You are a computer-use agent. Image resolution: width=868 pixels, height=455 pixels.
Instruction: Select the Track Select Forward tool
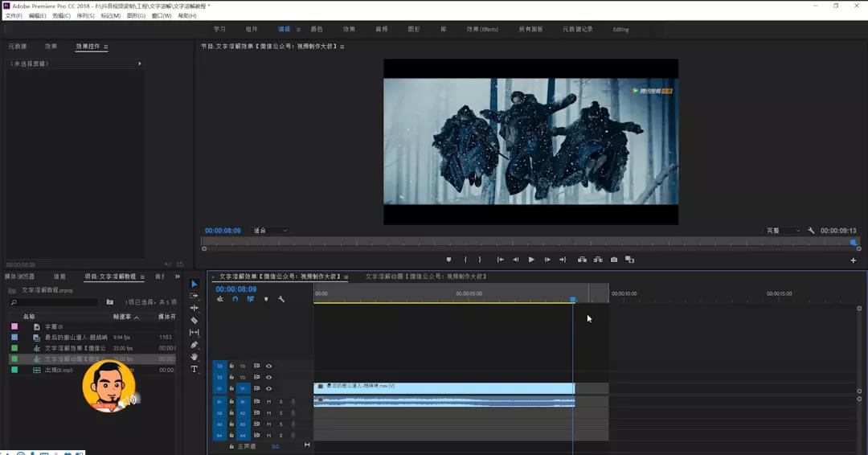point(194,296)
